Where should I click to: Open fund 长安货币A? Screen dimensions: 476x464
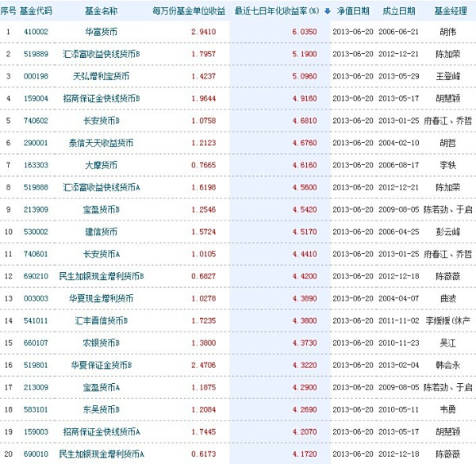[x=101, y=254]
